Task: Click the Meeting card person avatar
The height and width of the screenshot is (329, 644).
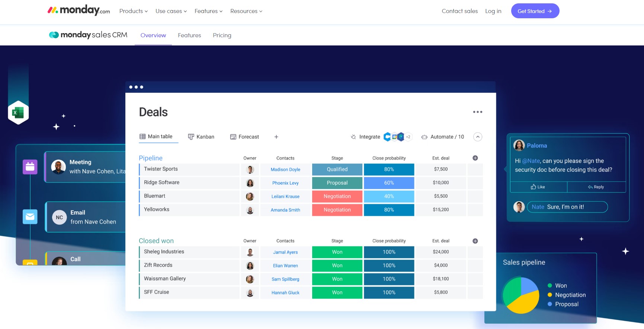Action: (58, 167)
